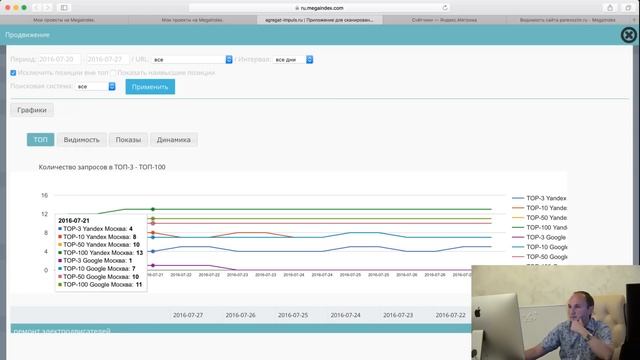Screen dimensions: 640x360
Task: Check Показать наивысшие позиции checkbox
Action: [x=113, y=73]
